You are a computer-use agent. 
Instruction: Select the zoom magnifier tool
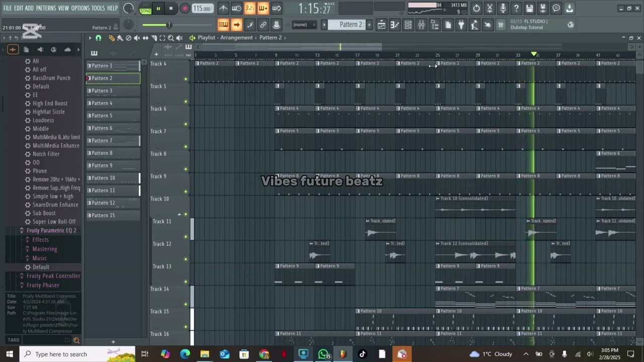tap(171, 38)
